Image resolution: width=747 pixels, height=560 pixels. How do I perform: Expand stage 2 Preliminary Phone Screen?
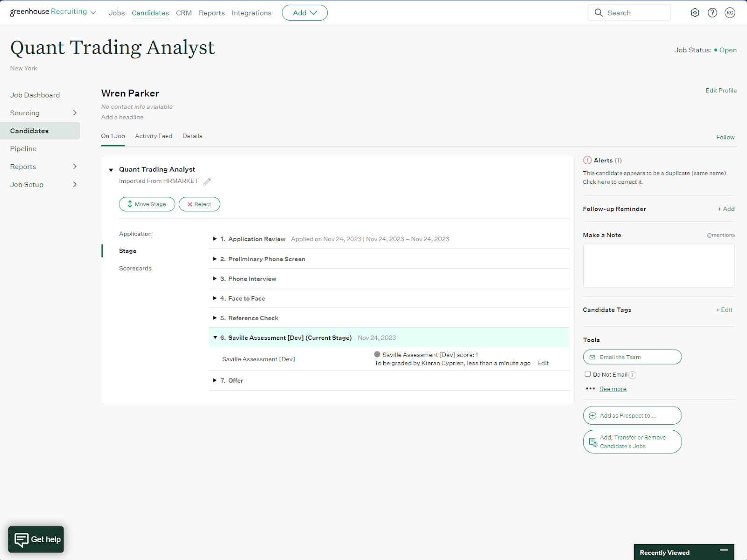coord(215,259)
